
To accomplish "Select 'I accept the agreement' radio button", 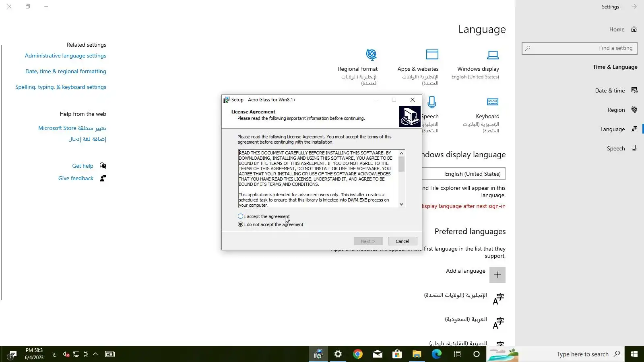I will point(241,216).
